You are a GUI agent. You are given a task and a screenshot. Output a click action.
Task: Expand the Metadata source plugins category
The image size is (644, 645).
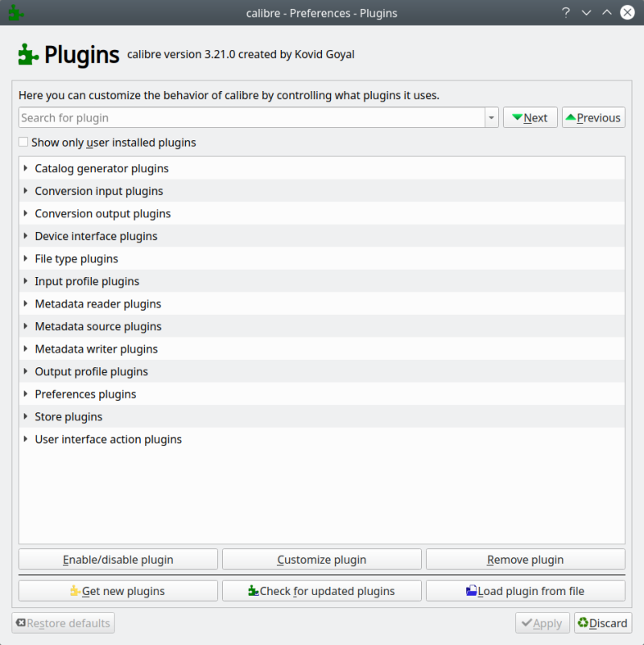25,326
